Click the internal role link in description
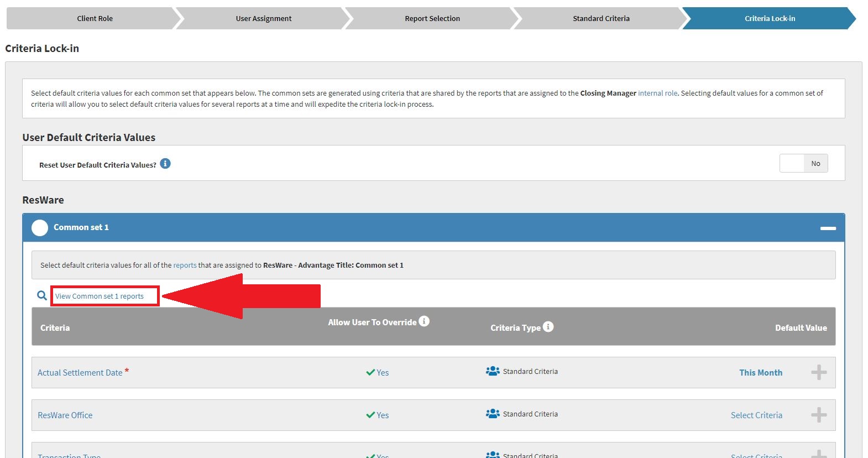Image resolution: width=868 pixels, height=458 pixels. [x=657, y=93]
